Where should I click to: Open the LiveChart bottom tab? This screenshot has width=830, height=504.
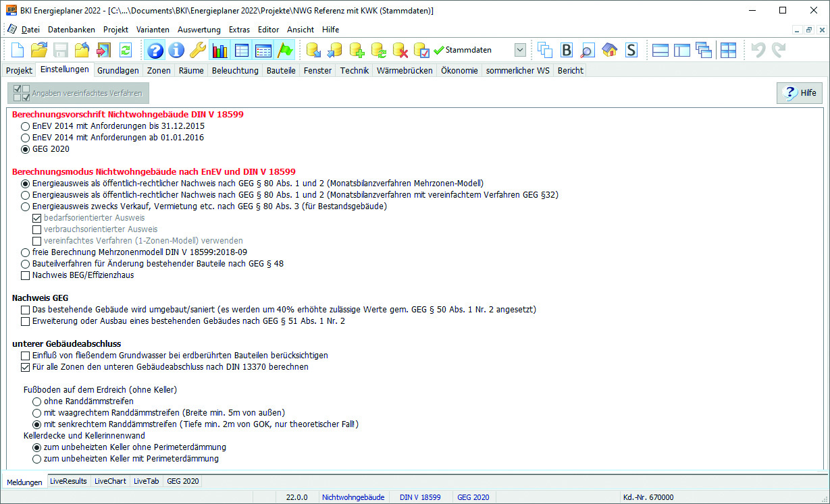coord(109,481)
